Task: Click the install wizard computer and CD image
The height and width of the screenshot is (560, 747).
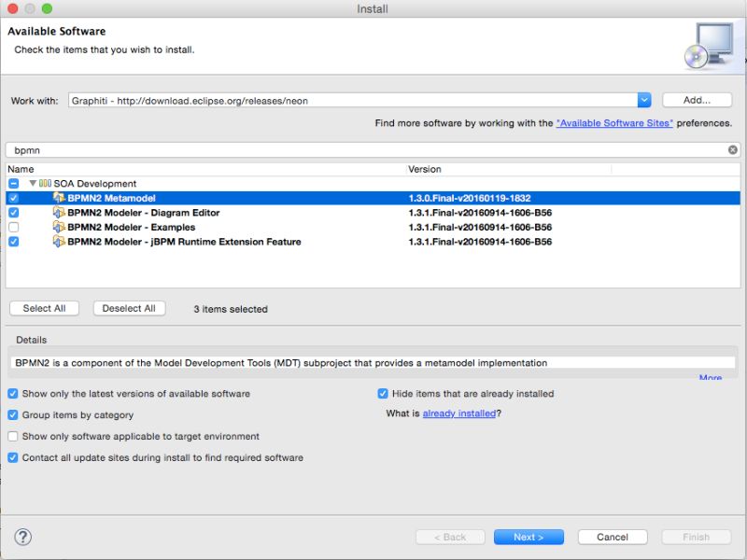Action: [710, 46]
